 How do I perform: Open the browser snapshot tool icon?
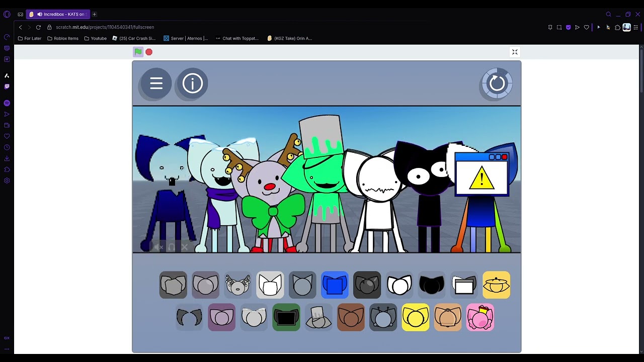tap(559, 27)
